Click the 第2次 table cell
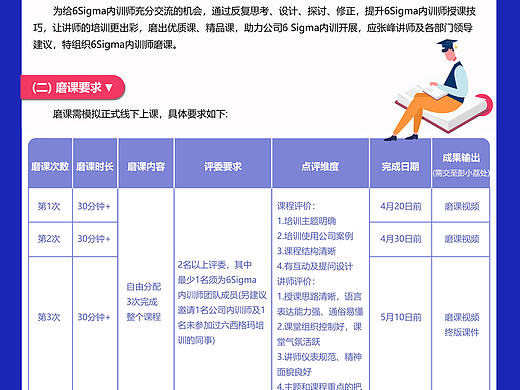Image resolution: width=520 pixels, height=390 pixels. (49, 239)
